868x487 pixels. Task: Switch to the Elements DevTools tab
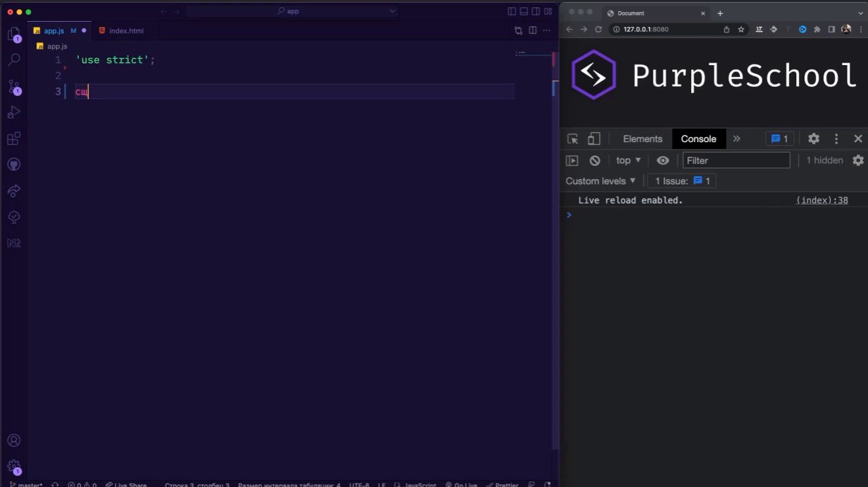click(x=642, y=139)
